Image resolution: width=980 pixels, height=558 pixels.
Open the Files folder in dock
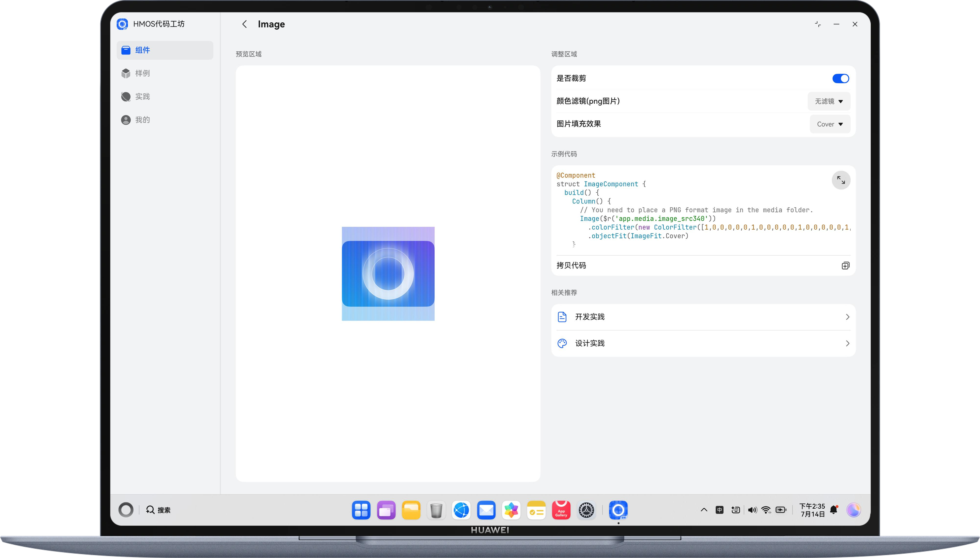point(411,510)
